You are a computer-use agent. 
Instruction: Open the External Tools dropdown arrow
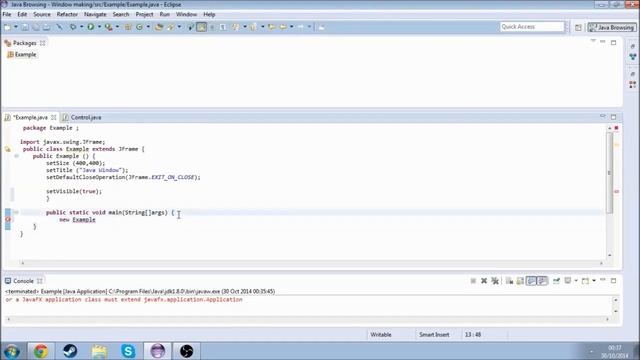coord(117,27)
